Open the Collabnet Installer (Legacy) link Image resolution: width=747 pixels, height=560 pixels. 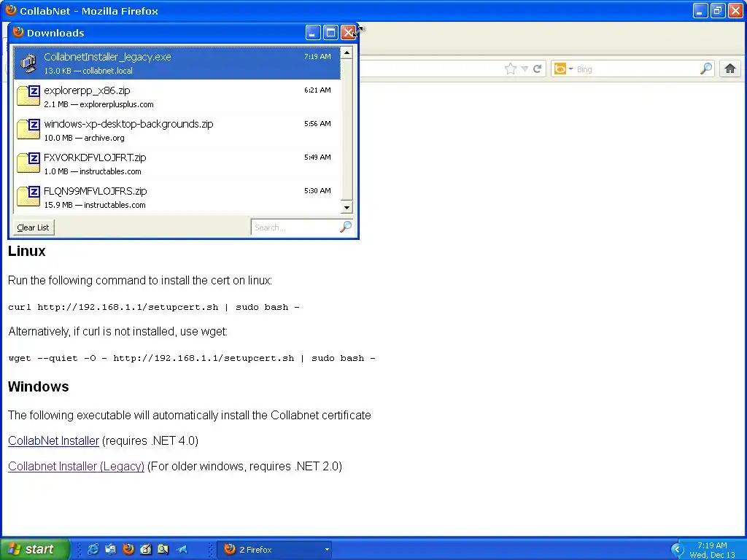76,466
